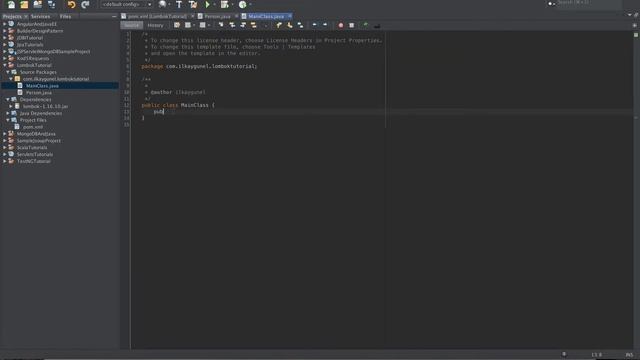Click the Shift Line Right icon

[325, 25]
